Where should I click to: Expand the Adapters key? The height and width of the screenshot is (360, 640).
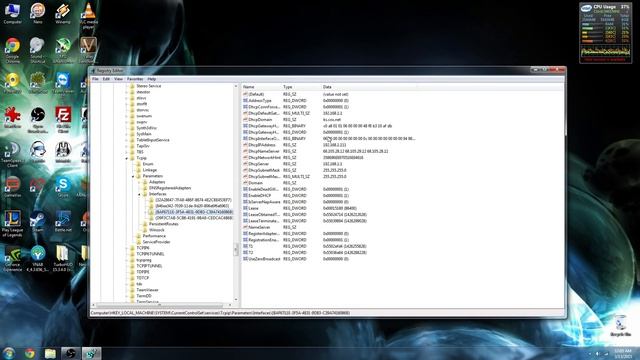pyautogui.click(x=139, y=182)
